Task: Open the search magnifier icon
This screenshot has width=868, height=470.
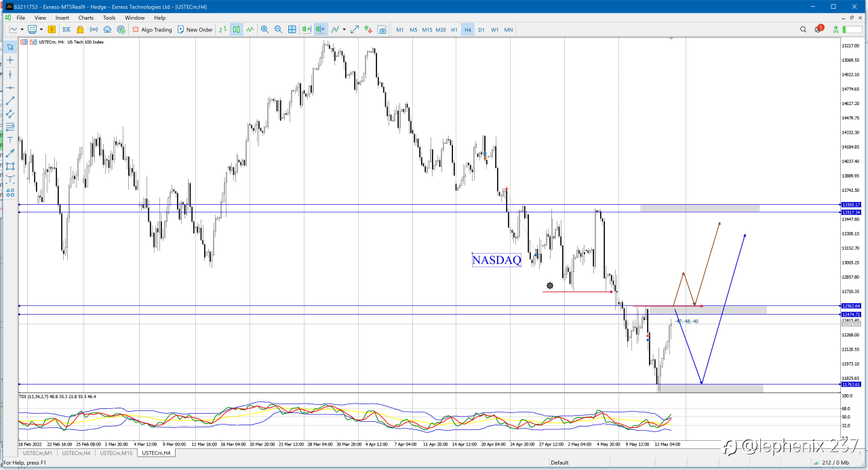Action: click(803, 29)
